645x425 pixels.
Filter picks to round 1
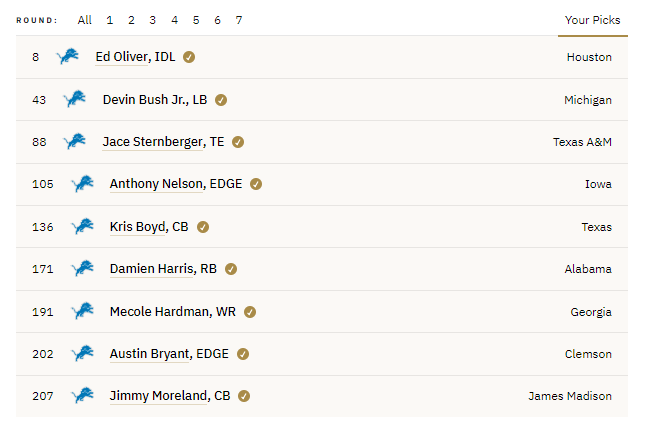[109, 20]
